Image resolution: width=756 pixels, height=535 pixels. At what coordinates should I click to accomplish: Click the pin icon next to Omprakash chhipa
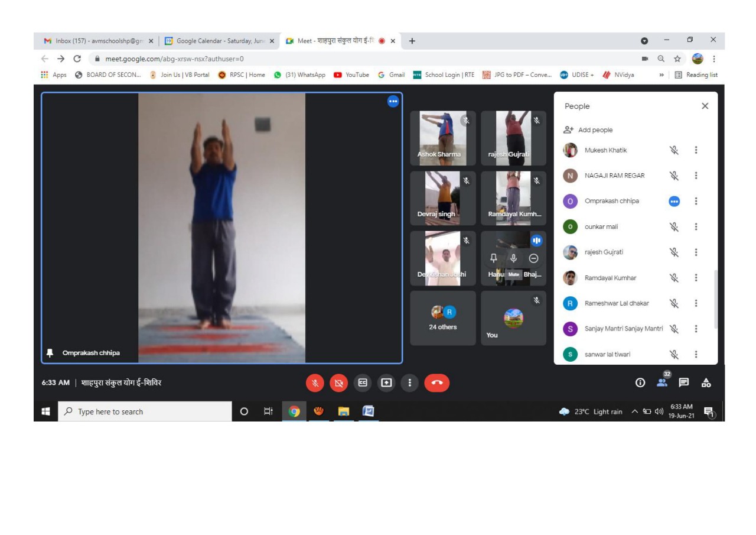(51, 353)
